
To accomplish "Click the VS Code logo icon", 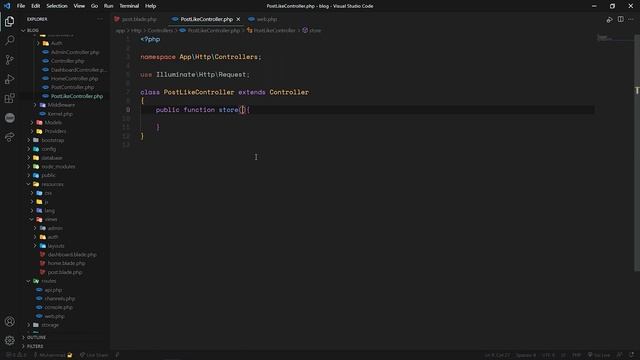I will [x=7, y=6].
